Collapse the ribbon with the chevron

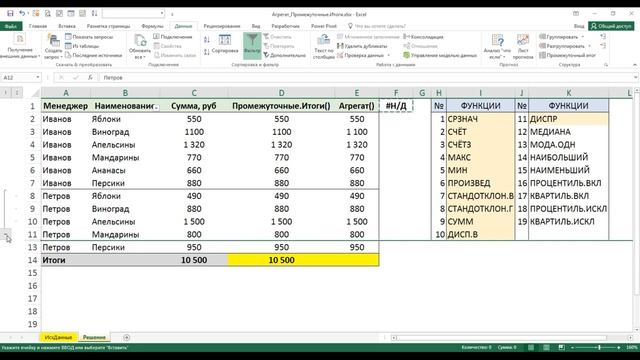click(x=635, y=64)
